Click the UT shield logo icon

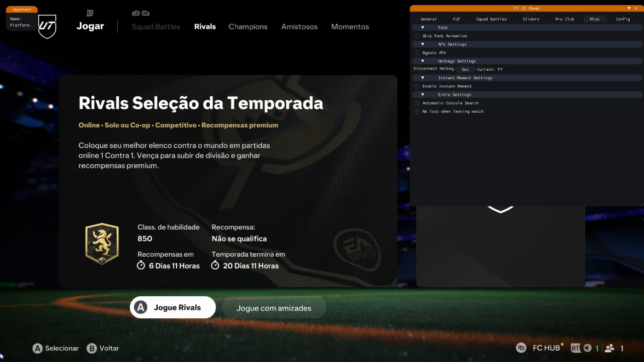(47, 27)
